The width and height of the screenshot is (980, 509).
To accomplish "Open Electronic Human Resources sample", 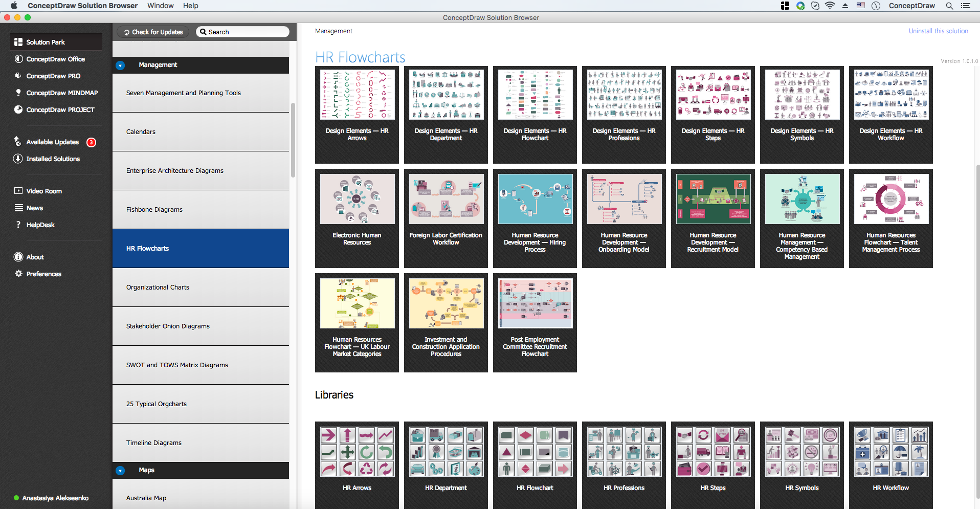I will click(357, 218).
